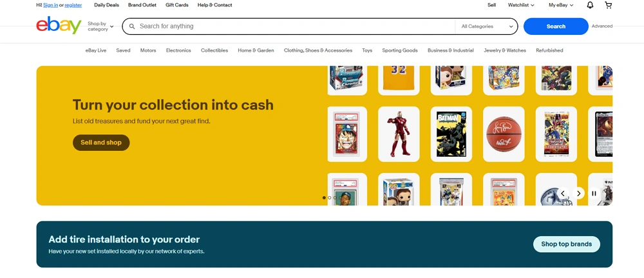Click the Sell link in header

click(x=491, y=5)
